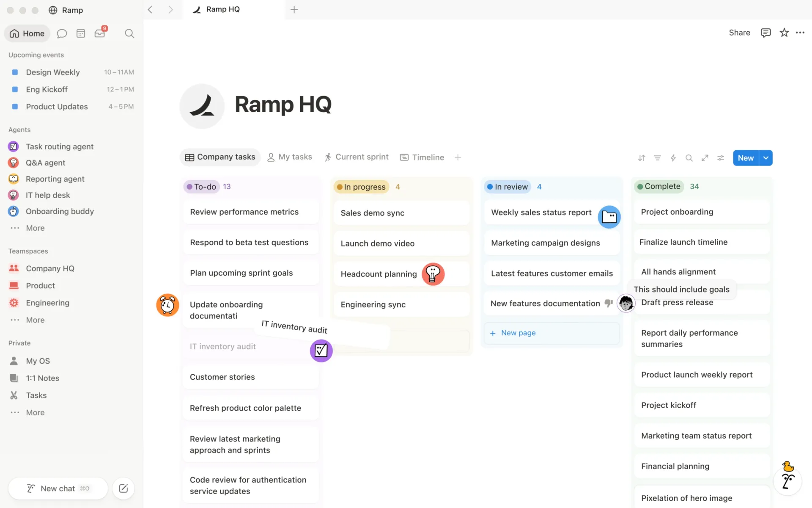Open the page comments icon beside Share
Screen dimensions: 812x508
point(765,33)
